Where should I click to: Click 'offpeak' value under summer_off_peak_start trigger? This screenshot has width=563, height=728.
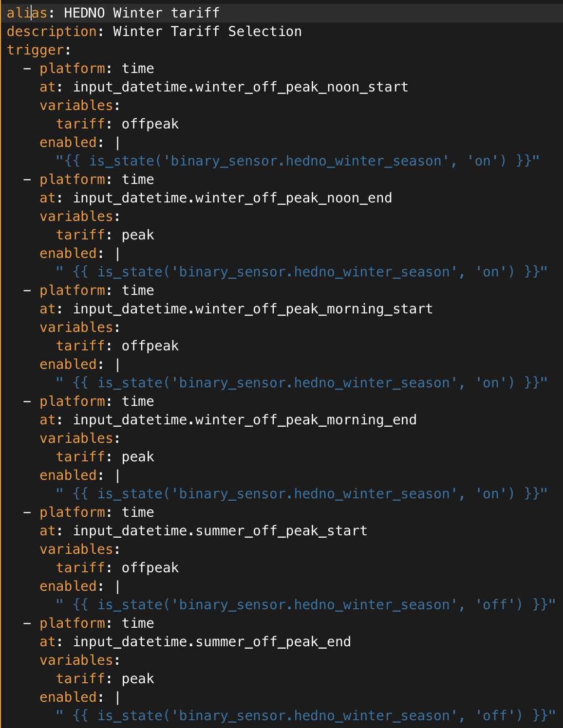[150, 567]
